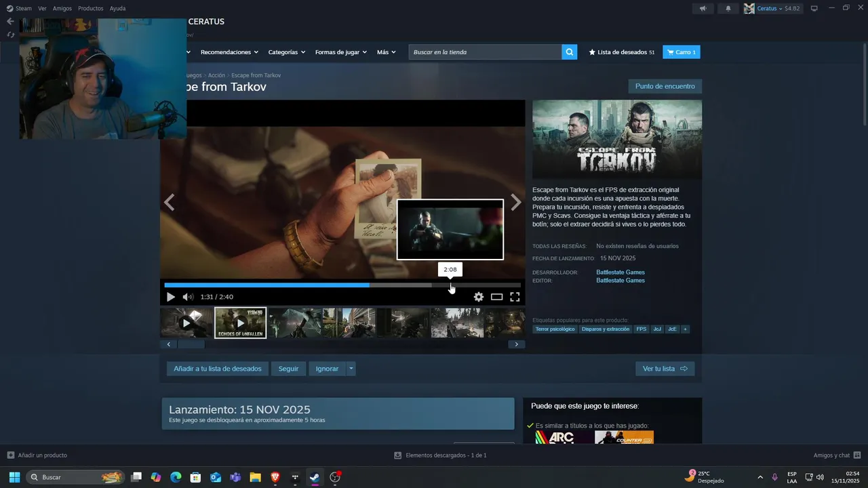The width and height of the screenshot is (868, 488).
Task: Select the JcE tag
Action: 672,329
